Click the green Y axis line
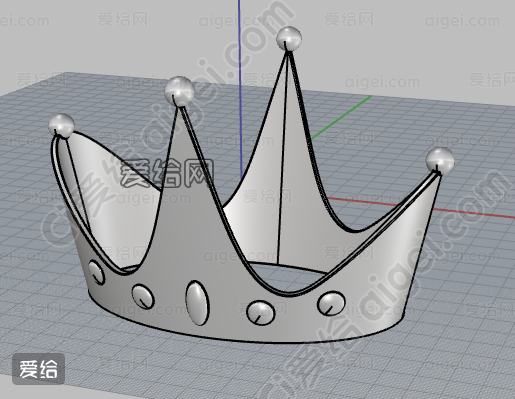Image resolution: width=515 pixels, height=399 pixels. [341, 118]
